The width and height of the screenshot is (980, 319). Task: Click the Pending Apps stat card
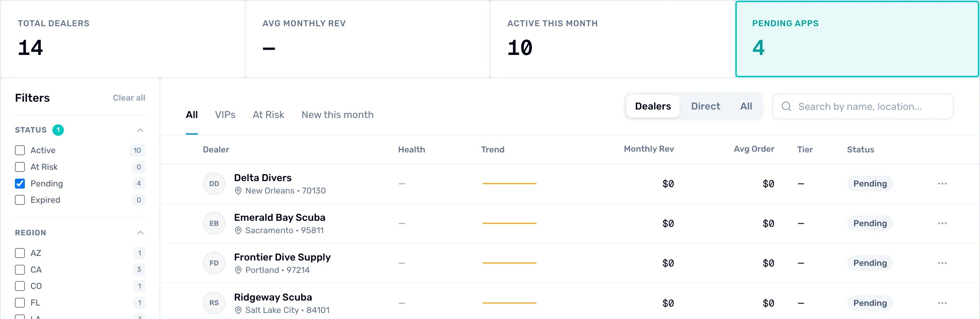[x=857, y=39]
